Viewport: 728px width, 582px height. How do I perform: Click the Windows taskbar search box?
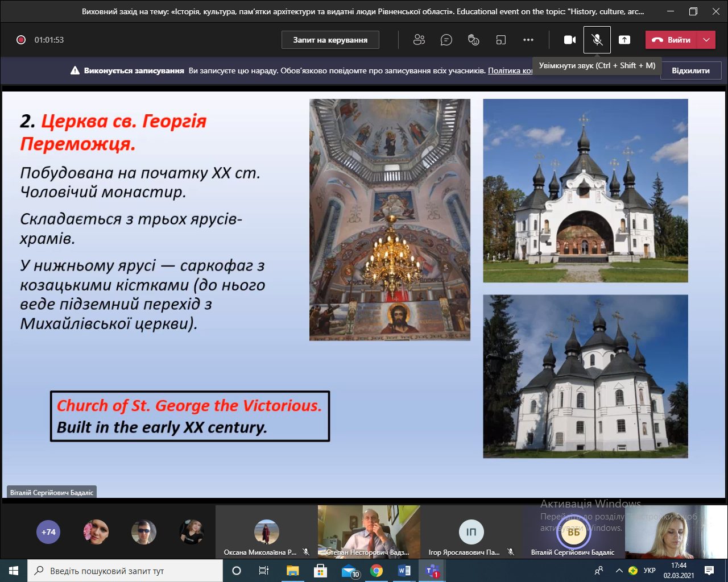tap(125, 571)
